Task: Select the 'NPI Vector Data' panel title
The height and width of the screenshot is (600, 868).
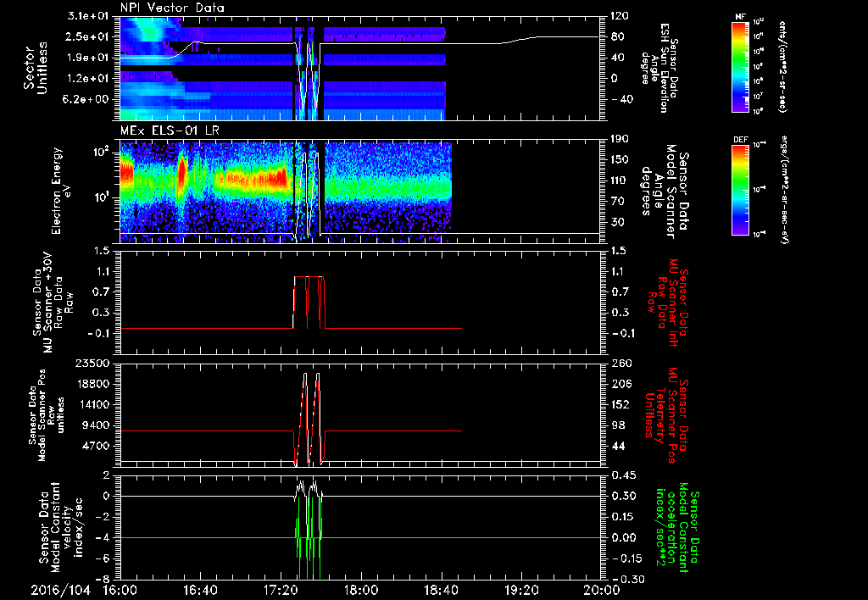Action: point(172,8)
